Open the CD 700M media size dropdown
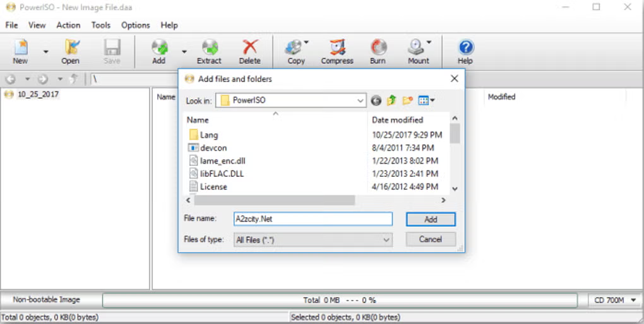The image size is (644, 324). pos(633,300)
